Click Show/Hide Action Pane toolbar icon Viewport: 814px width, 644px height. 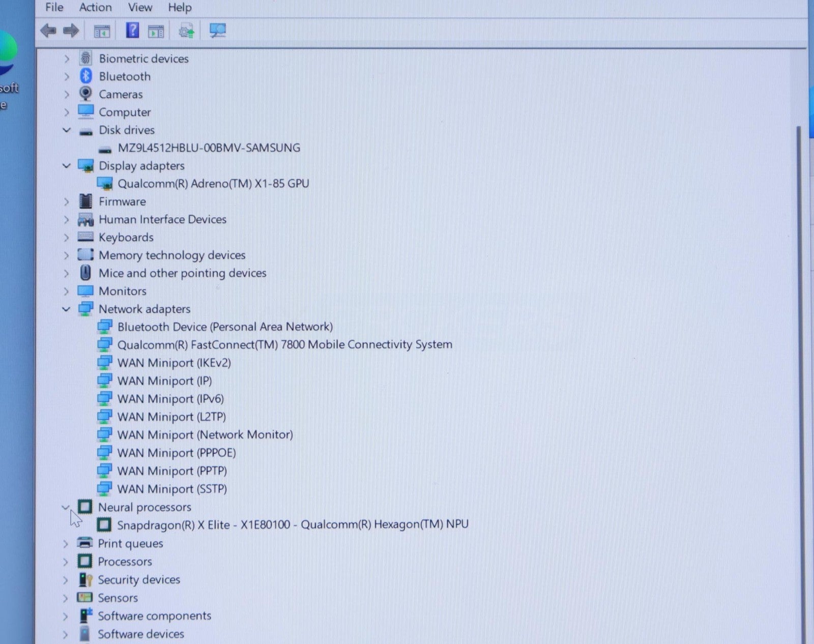pos(156,32)
